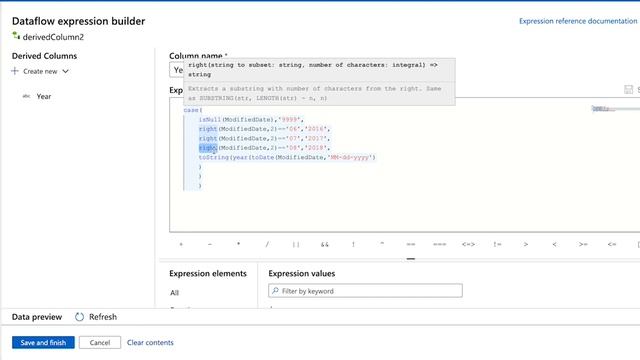
Task: Insert the NOT (!) operator
Action: point(353,244)
